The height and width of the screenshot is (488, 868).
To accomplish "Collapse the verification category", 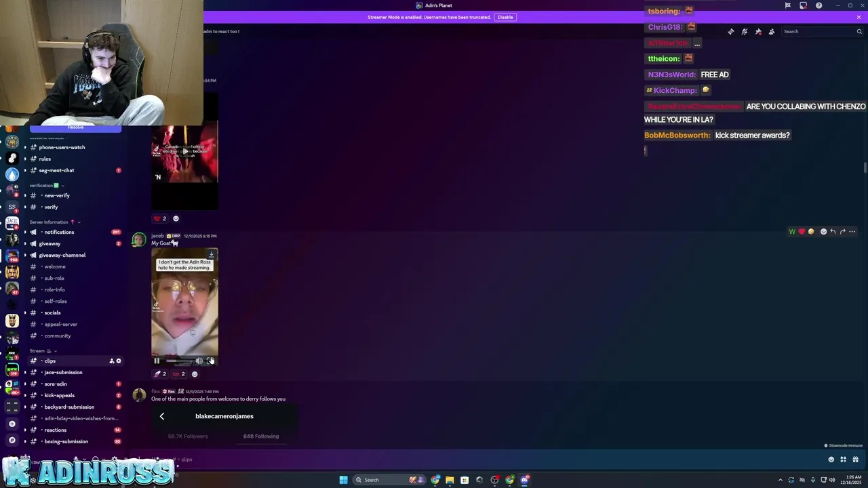I will [46, 185].
